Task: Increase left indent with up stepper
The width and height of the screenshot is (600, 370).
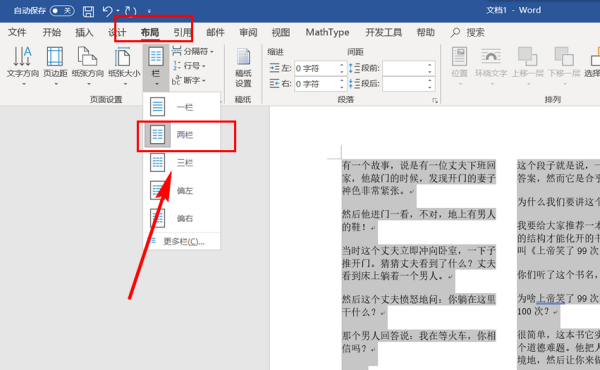Action: point(342,65)
